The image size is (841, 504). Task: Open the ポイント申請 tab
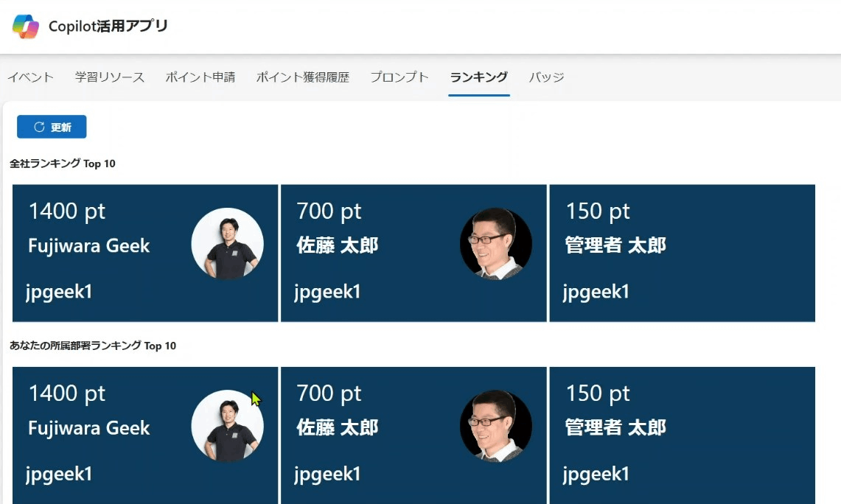click(x=200, y=77)
